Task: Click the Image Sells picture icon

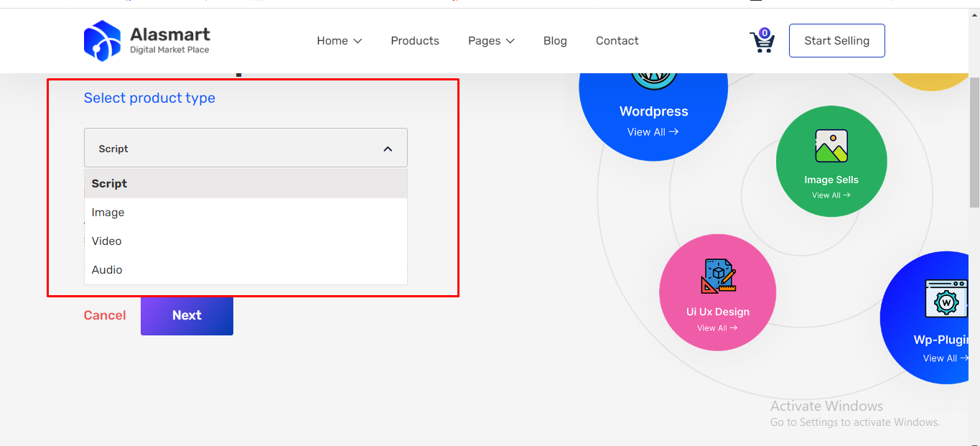Action: pos(831,147)
